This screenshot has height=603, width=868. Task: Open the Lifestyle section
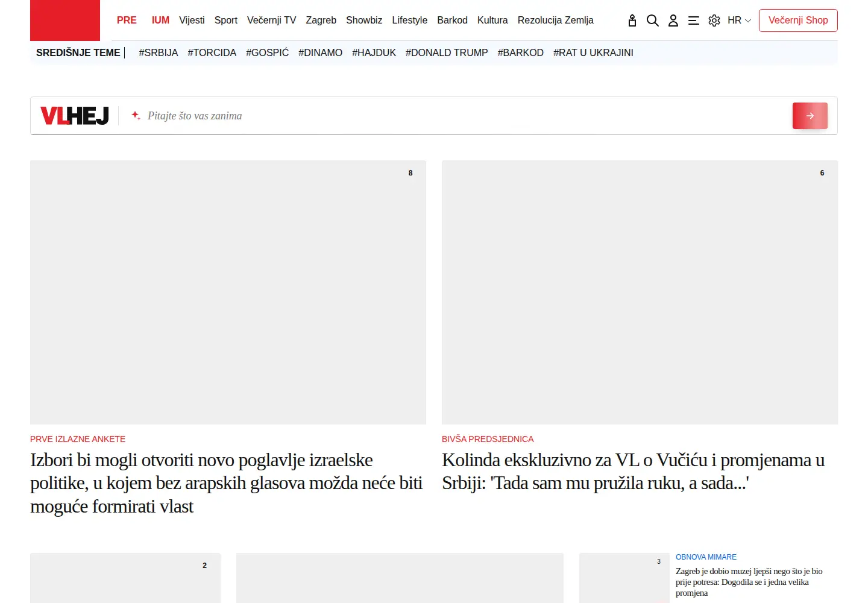pos(410,21)
